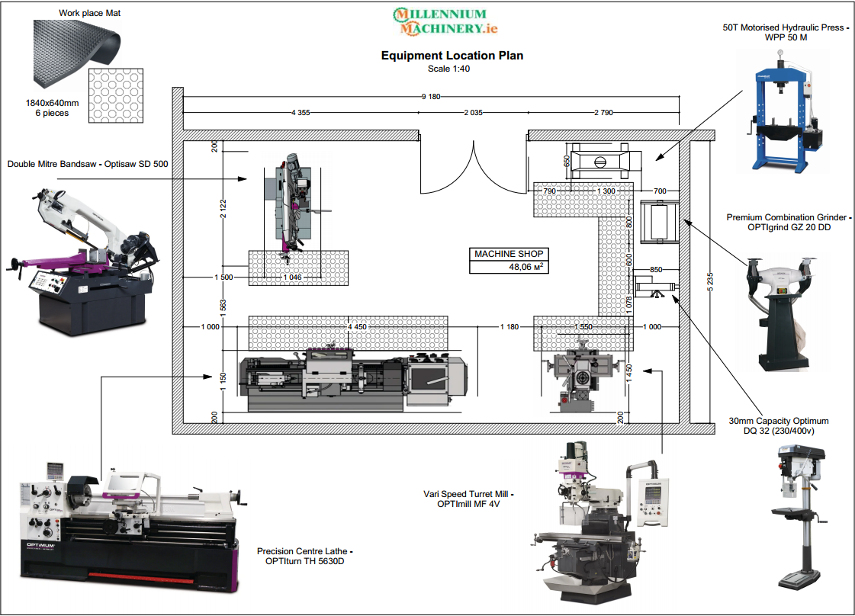Click the 50T Hydraulic Press illustration
The height and width of the screenshot is (616, 855).
pos(782,107)
